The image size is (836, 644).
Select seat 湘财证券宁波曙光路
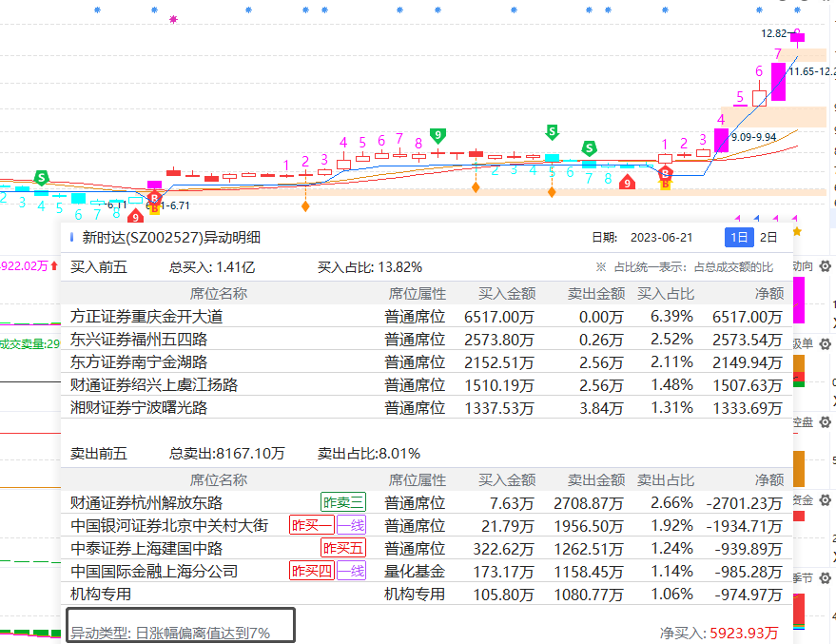(x=139, y=408)
